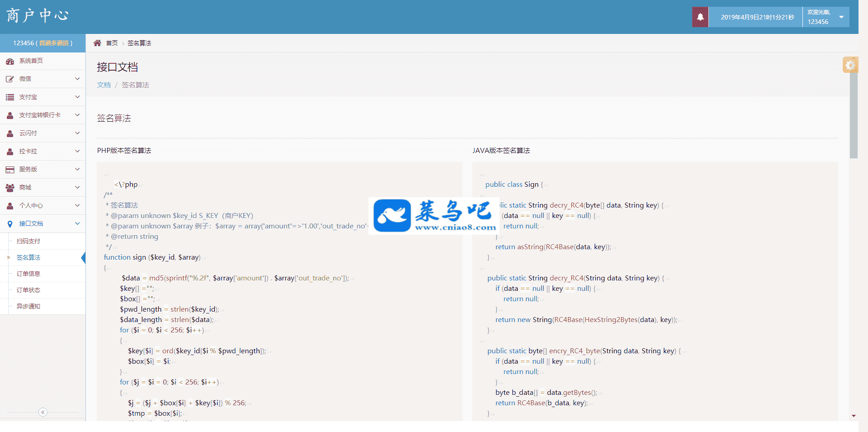Click the 商城 group icon in sidebar
The height and width of the screenshot is (432, 868).
click(x=10, y=188)
